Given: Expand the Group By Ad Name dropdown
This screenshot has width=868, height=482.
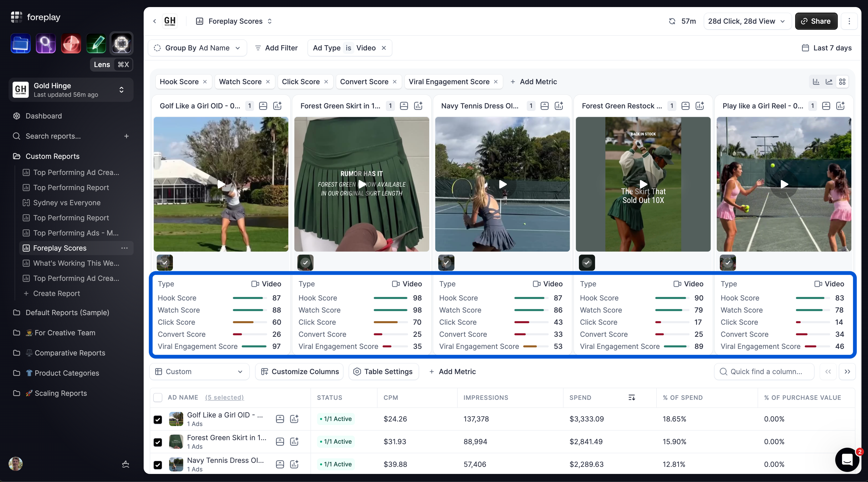Looking at the screenshot, I should [x=197, y=48].
